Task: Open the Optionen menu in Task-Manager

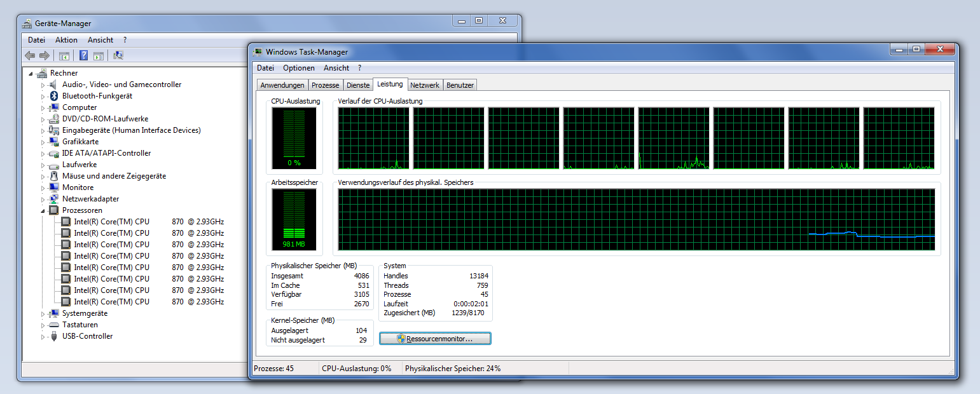Action: tap(299, 68)
